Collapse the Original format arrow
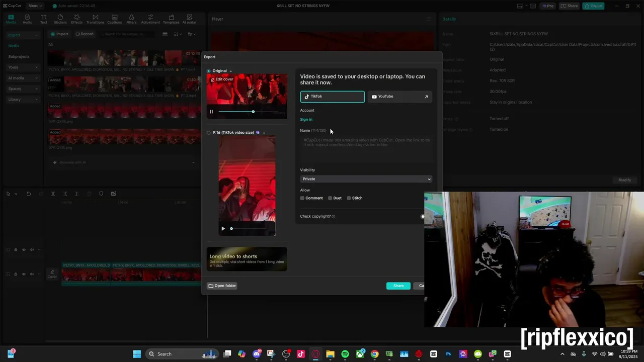This screenshot has width=644, height=362. pos(230,71)
